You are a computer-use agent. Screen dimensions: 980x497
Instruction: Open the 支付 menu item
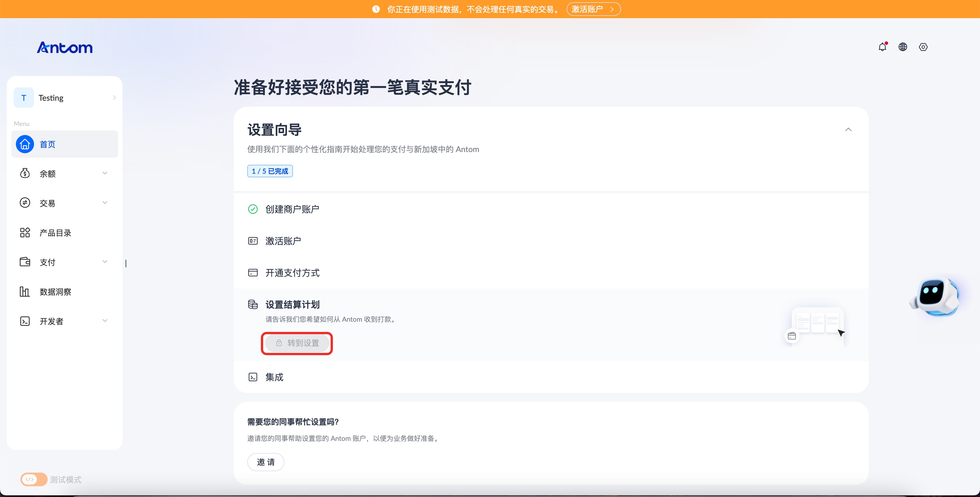65,262
